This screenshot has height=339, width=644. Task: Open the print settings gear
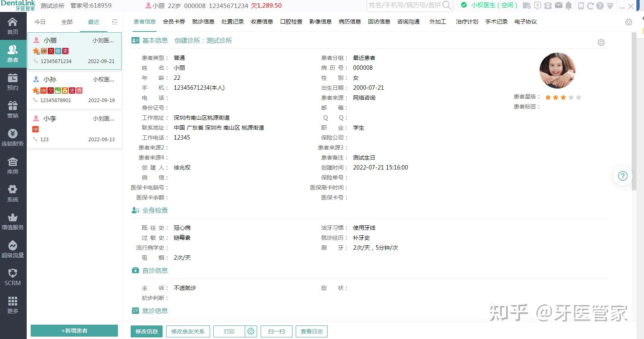coord(251,331)
